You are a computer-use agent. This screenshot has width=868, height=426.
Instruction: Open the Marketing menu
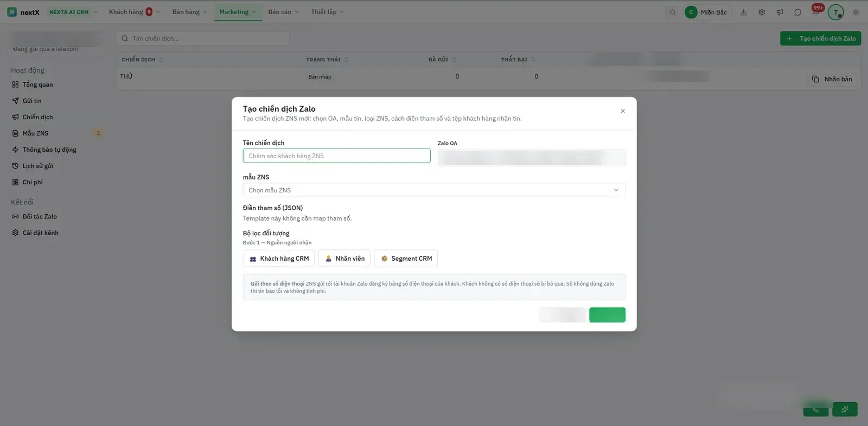[x=238, y=12]
